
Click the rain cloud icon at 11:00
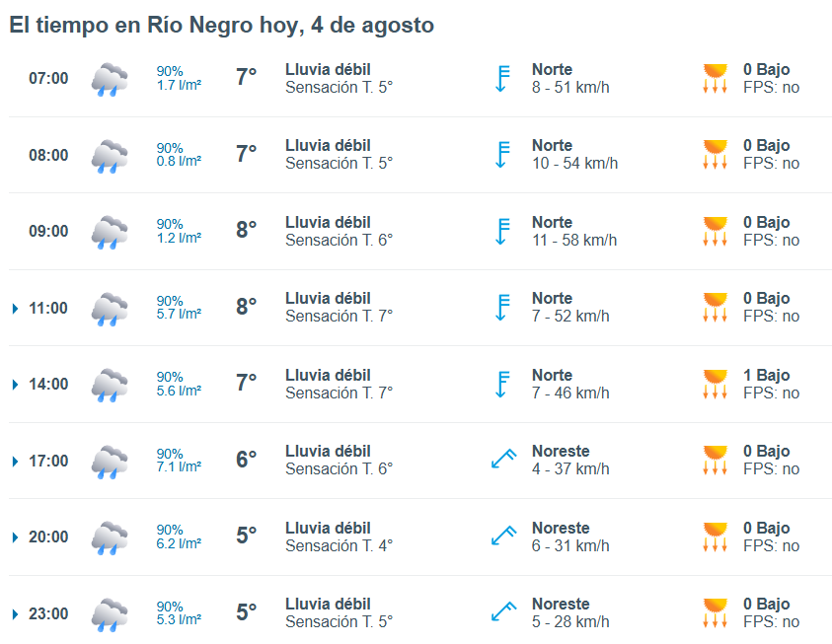tap(110, 309)
